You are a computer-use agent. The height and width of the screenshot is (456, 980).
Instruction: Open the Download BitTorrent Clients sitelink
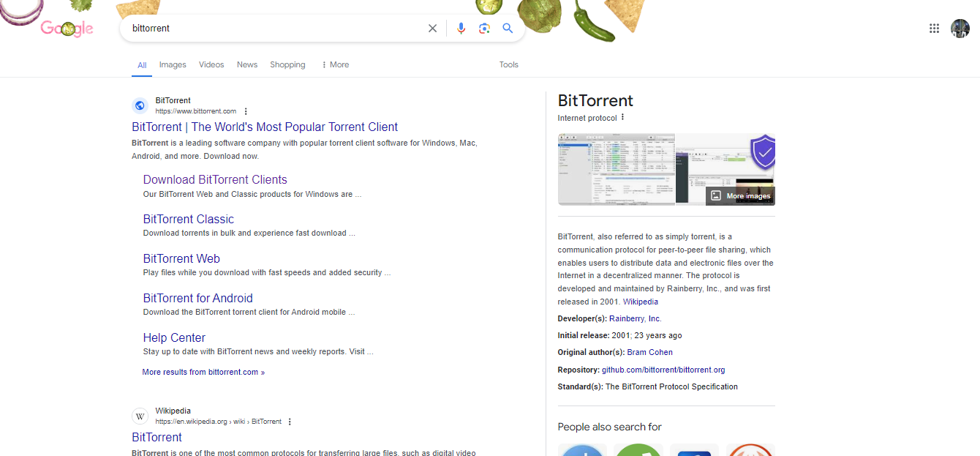215,179
